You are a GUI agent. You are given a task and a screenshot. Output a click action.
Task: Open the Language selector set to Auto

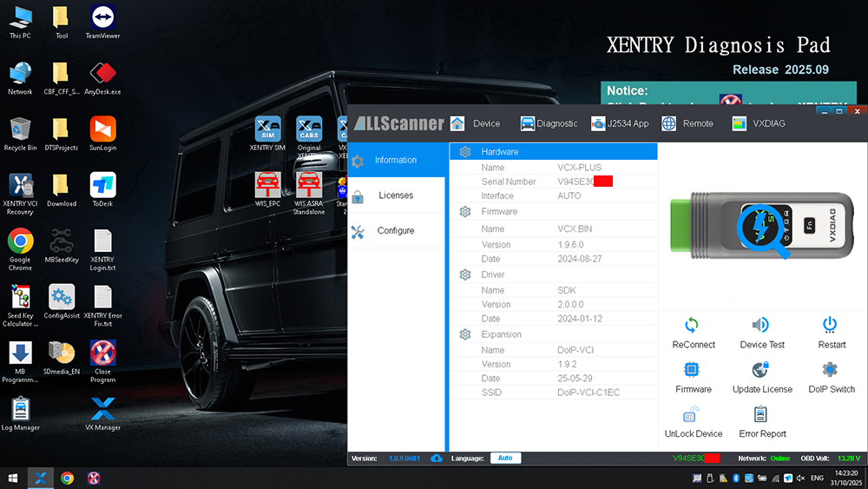coord(505,458)
